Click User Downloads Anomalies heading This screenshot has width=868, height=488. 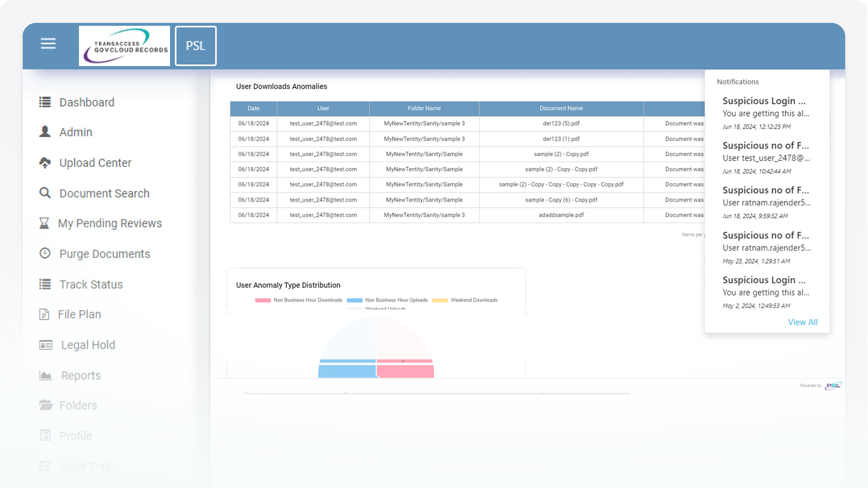coord(282,87)
